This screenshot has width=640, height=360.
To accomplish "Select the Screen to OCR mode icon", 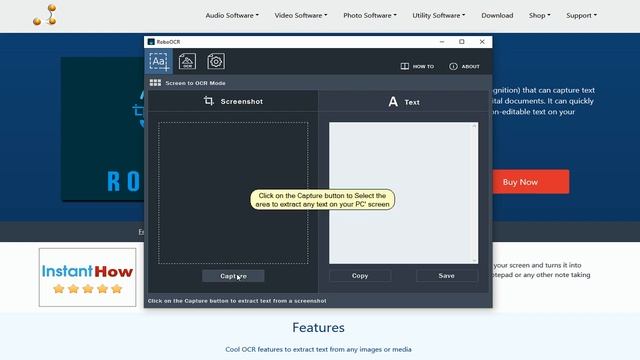I will point(158,62).
